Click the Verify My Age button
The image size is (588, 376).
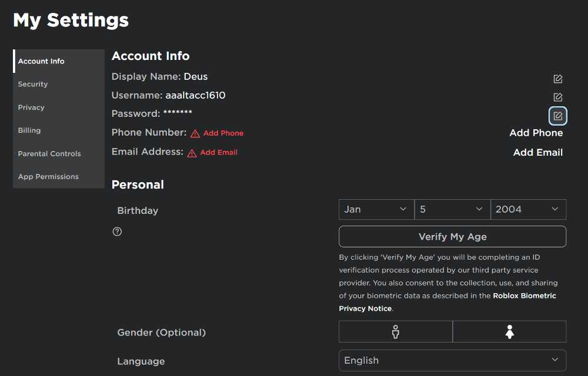(x=452, y=236)
